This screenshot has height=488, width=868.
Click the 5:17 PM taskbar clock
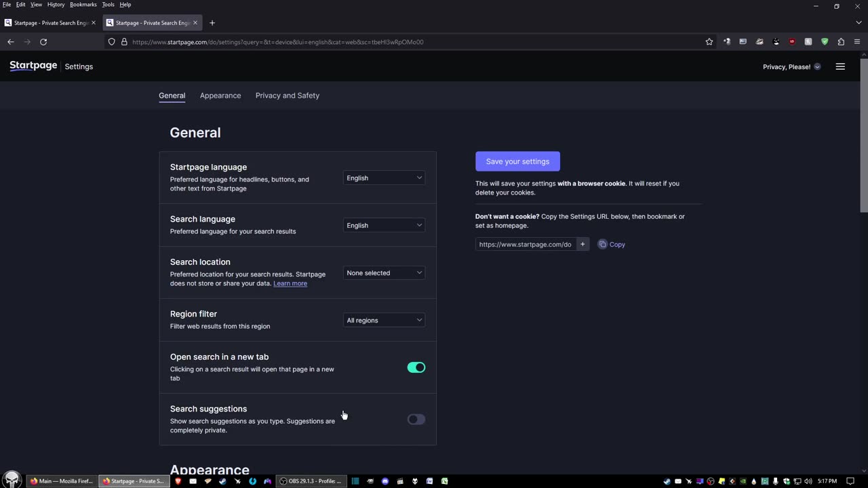827,481
